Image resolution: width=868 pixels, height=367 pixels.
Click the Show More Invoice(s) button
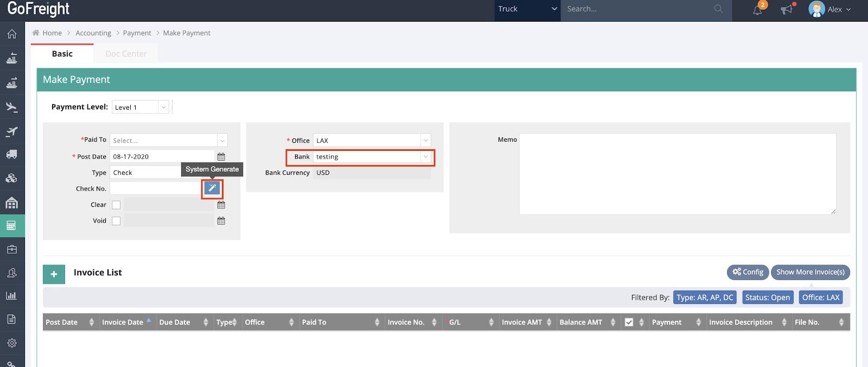[810, 272]
